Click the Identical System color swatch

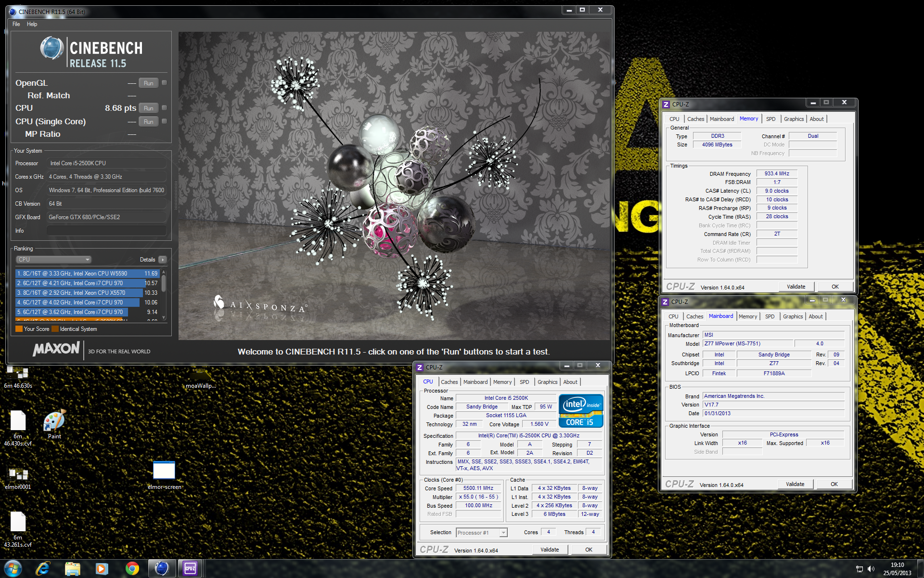(x=55, y=329)
